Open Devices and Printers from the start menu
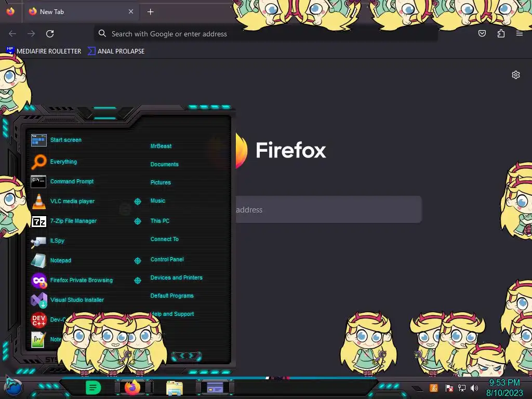Viewport: 532px width, 399px height. tap(177, 277)
